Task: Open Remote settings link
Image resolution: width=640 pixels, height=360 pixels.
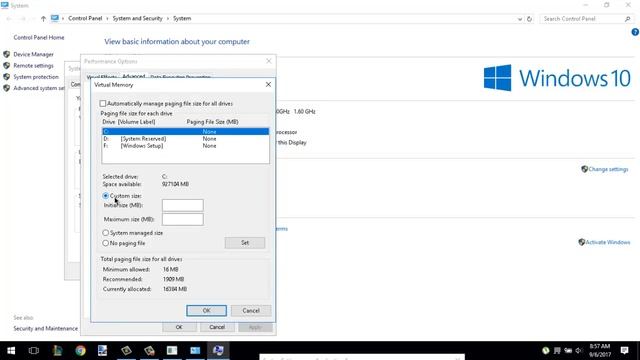Action: [x=33, y=66]
